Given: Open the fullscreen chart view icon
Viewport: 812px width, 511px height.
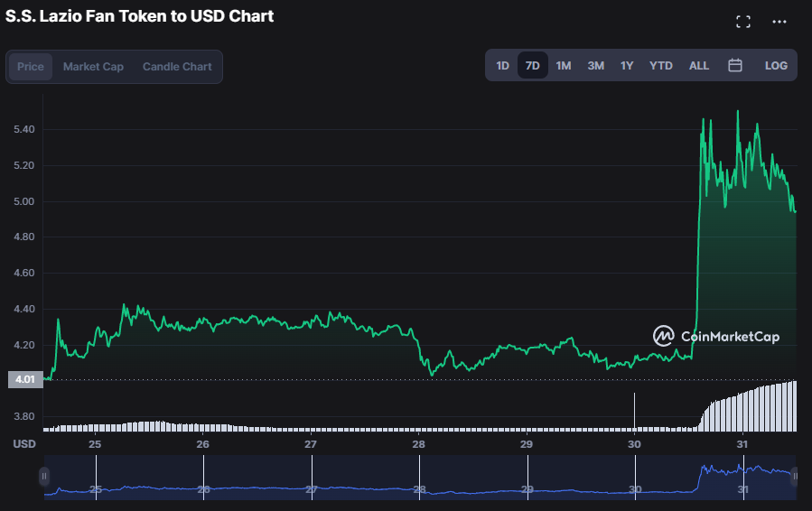Looking at the screenshot, I should tap(743, 22).
